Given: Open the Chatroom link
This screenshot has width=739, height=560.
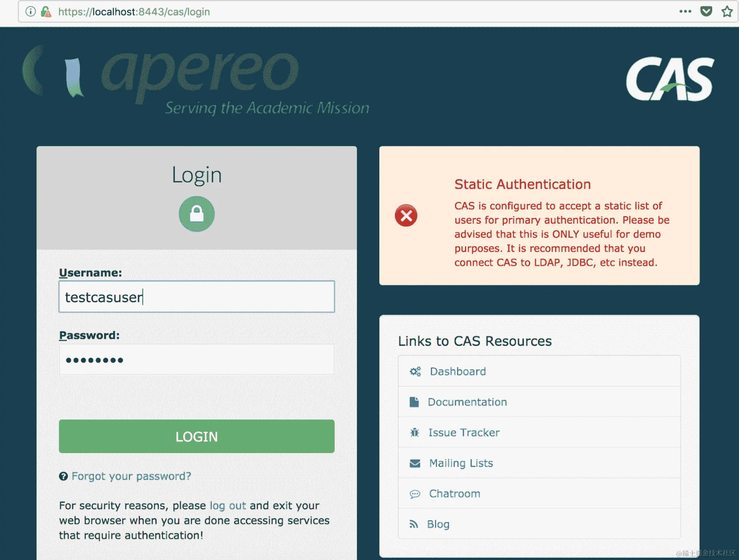Looking at the screenshot, I should point(454,494).
